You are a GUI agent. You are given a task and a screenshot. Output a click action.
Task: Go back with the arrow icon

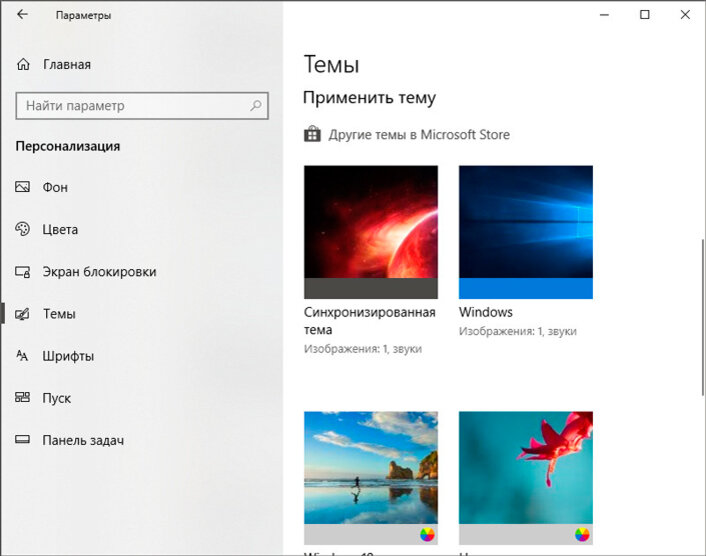pyautogui.click(x=22, y=14)
